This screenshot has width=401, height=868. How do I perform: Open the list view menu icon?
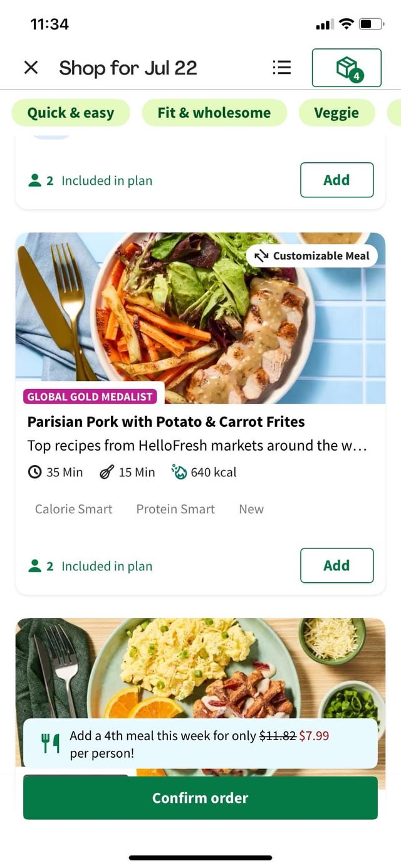282,68
